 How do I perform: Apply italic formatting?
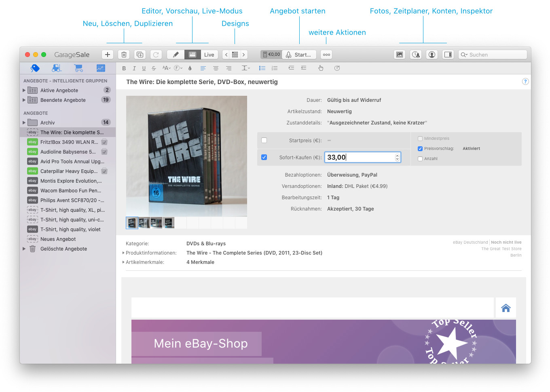click(134, 68)
